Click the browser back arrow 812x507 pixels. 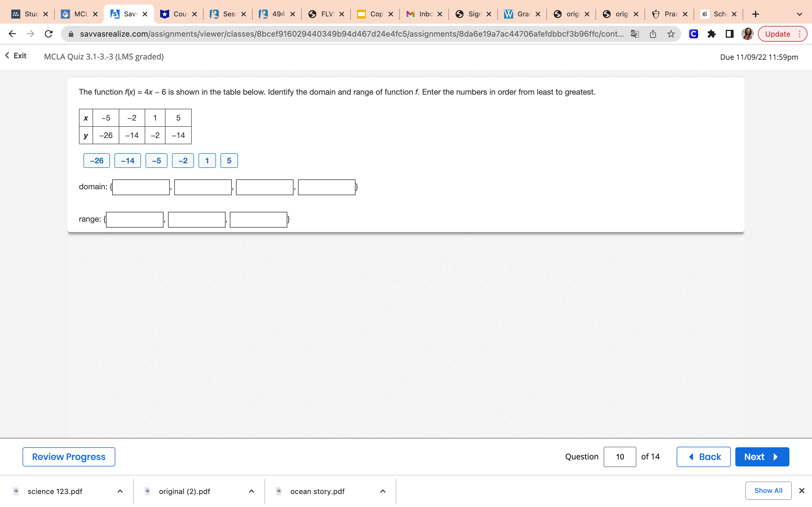(x=12, y=34)
